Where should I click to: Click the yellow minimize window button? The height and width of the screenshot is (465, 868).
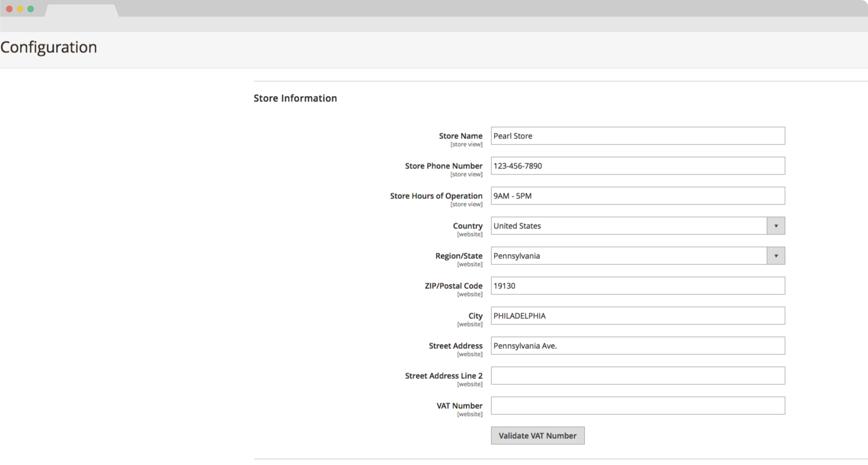(20, 9)
